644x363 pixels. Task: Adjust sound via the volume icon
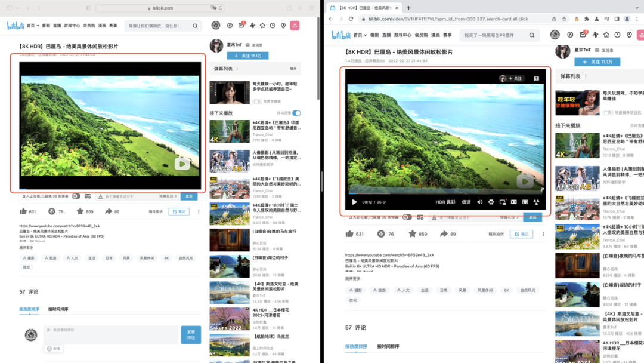tap(479, 202)
